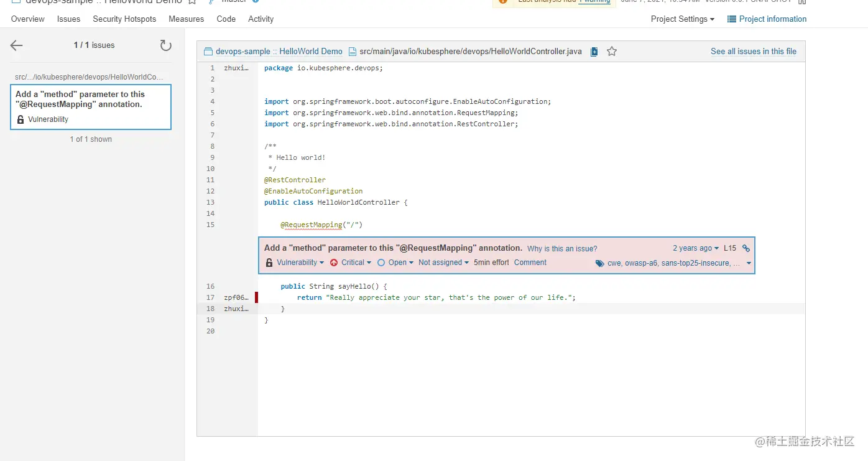Go back using the left arrow
868x461 pixels.
click(x=16, y=45)
